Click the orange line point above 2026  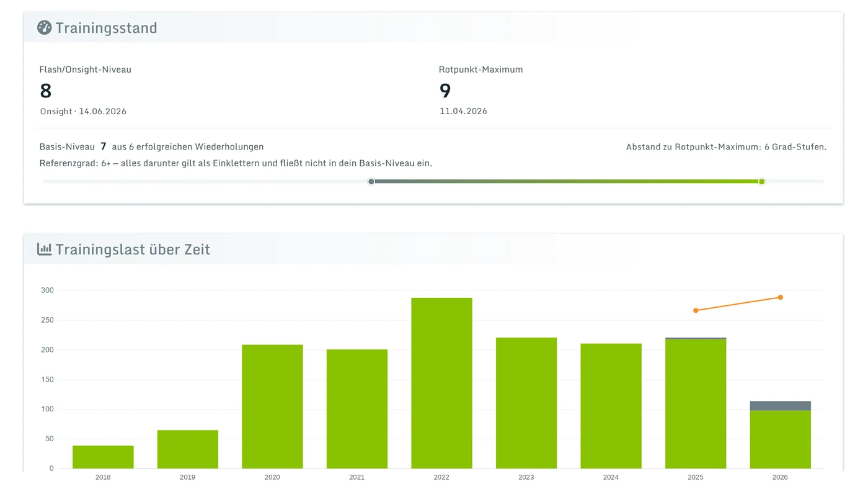(x=780, y=297)
